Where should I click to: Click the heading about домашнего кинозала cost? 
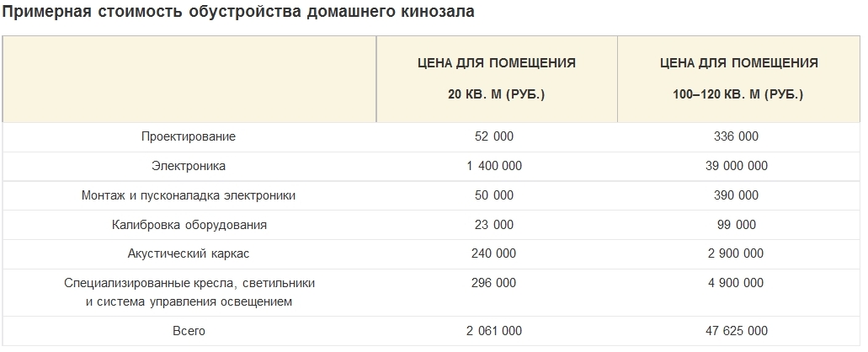tap(238, 12)
